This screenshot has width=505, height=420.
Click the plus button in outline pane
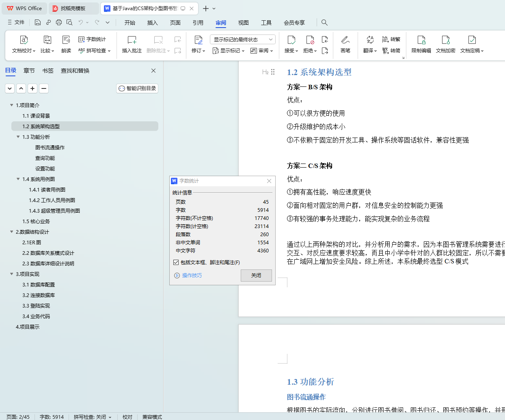pos(32,88)
